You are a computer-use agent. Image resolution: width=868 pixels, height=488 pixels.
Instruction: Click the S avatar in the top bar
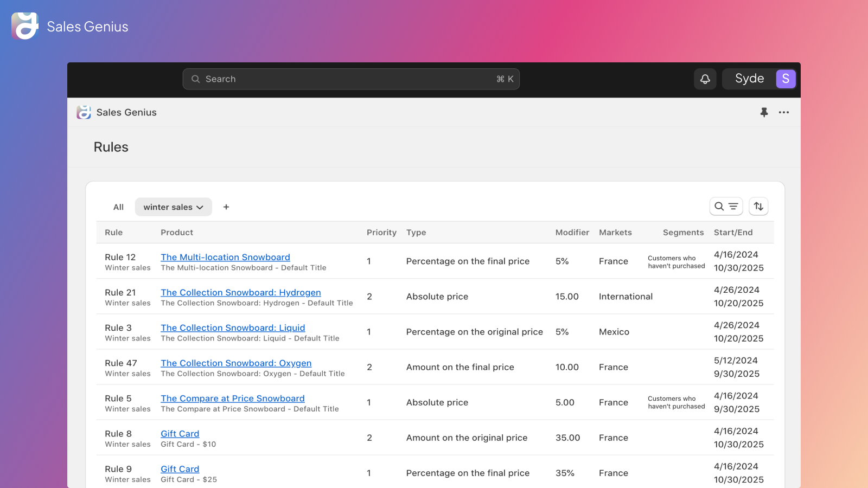(x=786, y=79)
